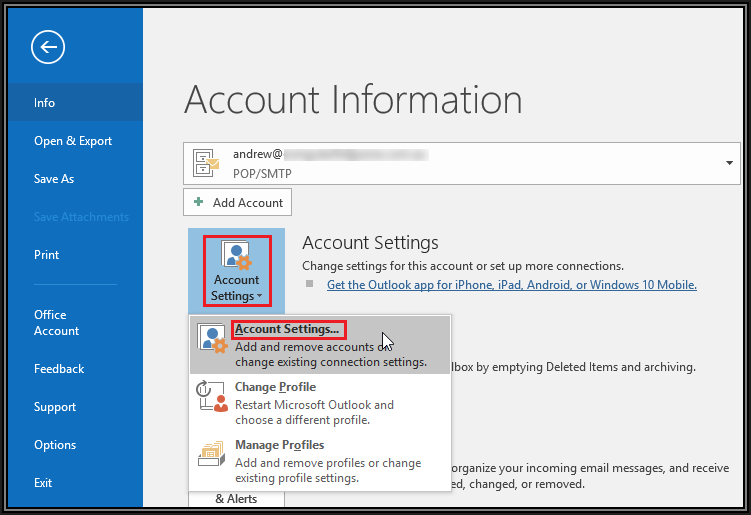Click the green plus icon on Add Account
The width and height of the screenshot is (751, 515).
198,202
